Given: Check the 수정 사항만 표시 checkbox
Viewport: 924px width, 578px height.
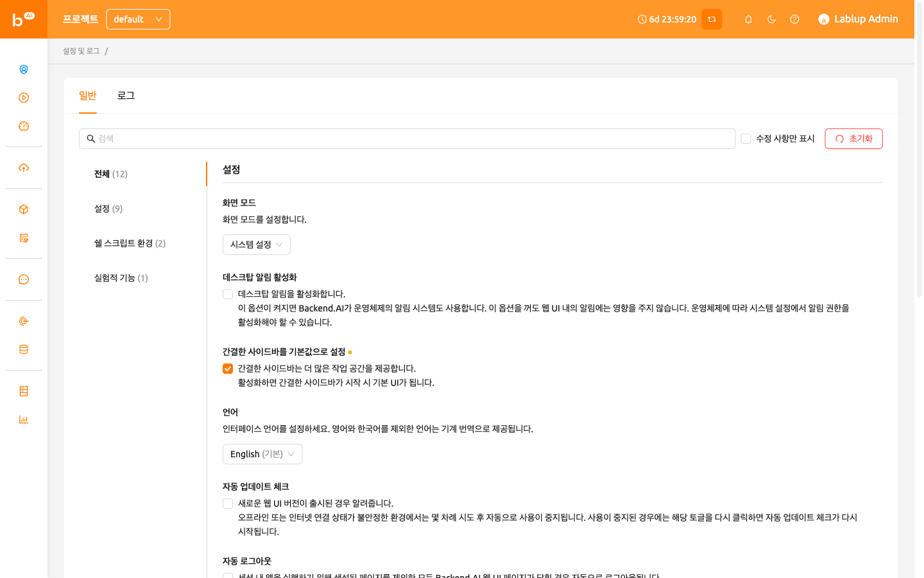Looking at the screenshot, I should [x=746, y=139].
